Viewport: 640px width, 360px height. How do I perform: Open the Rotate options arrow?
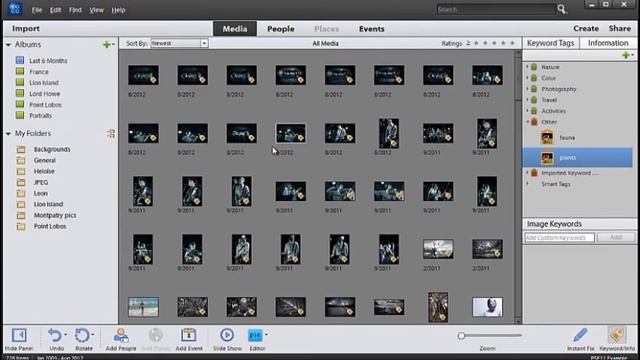[x=93, y=335]
